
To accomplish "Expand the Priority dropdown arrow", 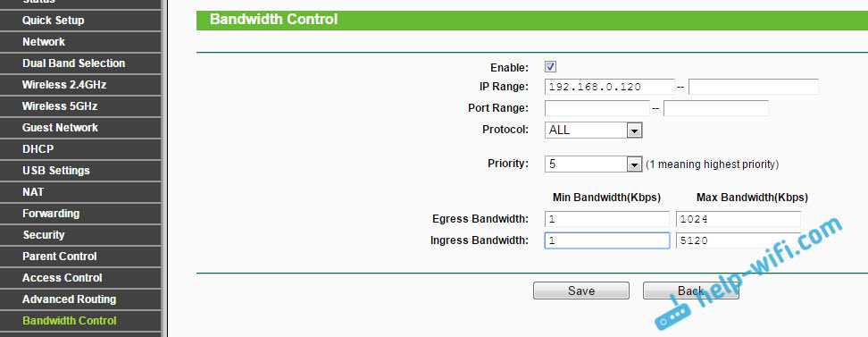I will pyautogui.click(x=634, y=164).
